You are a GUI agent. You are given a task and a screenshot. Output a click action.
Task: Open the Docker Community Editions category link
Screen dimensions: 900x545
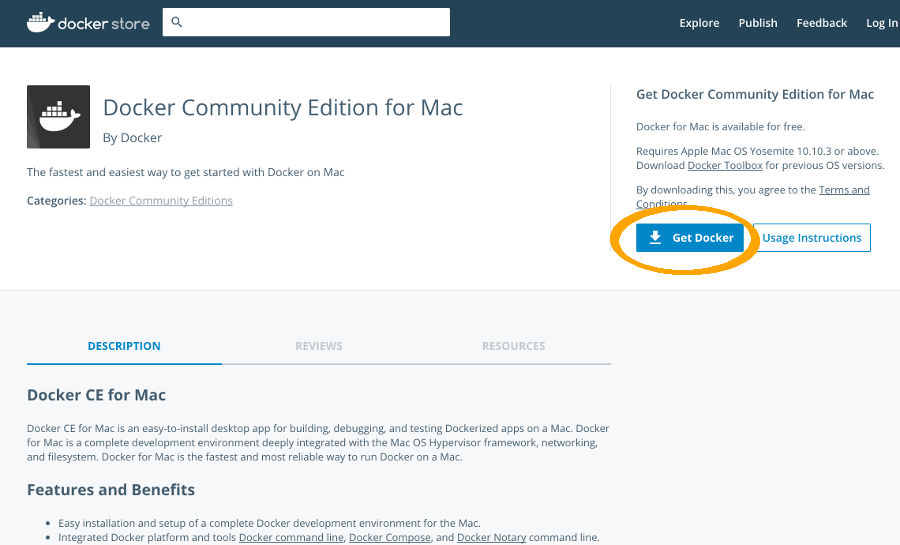pyautogui.click(x=161, y=201)
